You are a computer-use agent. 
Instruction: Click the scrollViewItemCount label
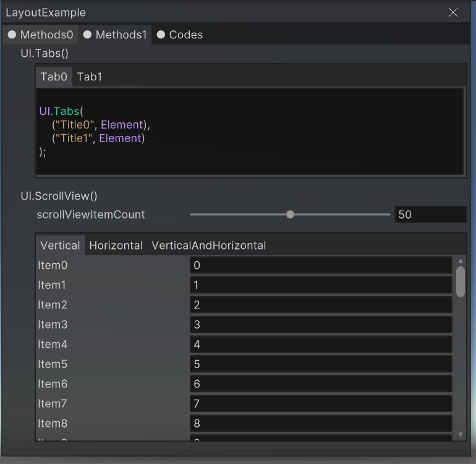coord(91,214)
